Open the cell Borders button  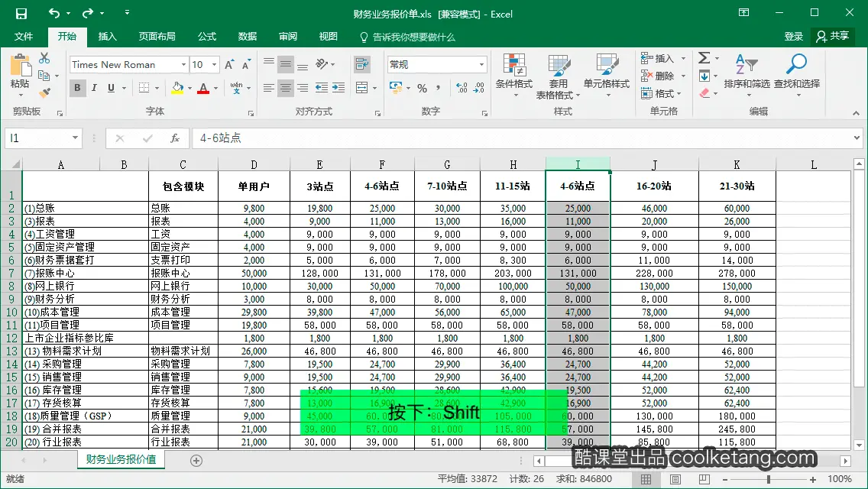pyautogui.click(x=144, y=88)
